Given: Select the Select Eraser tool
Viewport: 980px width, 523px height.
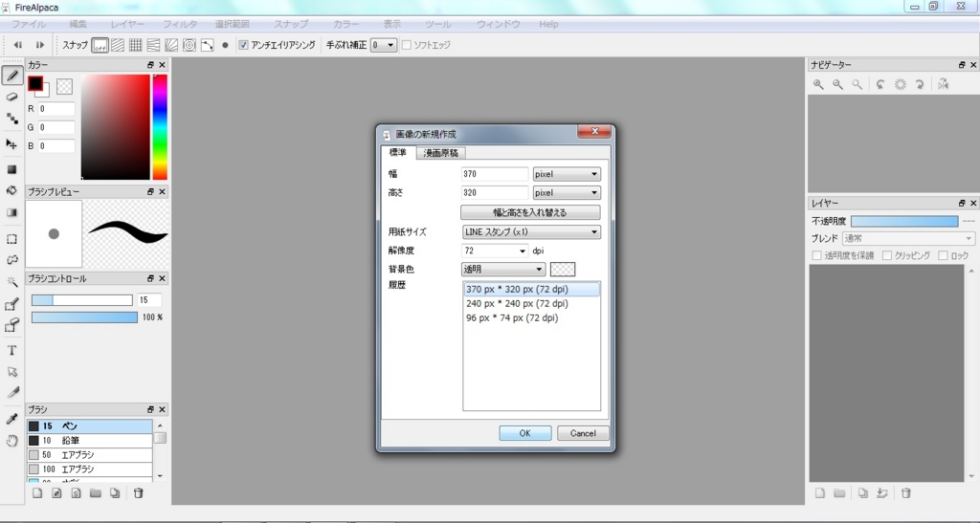Looking at the screenshot, I should [x=11, y=325].
